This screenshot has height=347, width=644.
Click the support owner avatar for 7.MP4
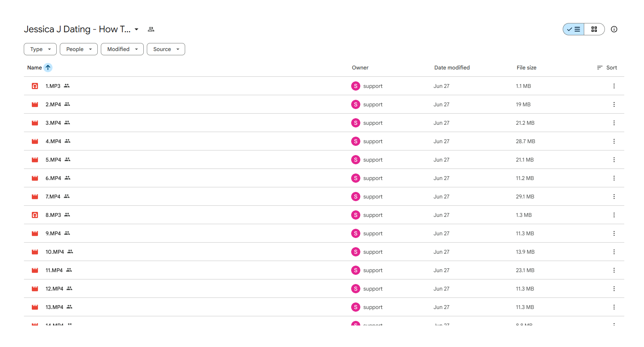356,197
